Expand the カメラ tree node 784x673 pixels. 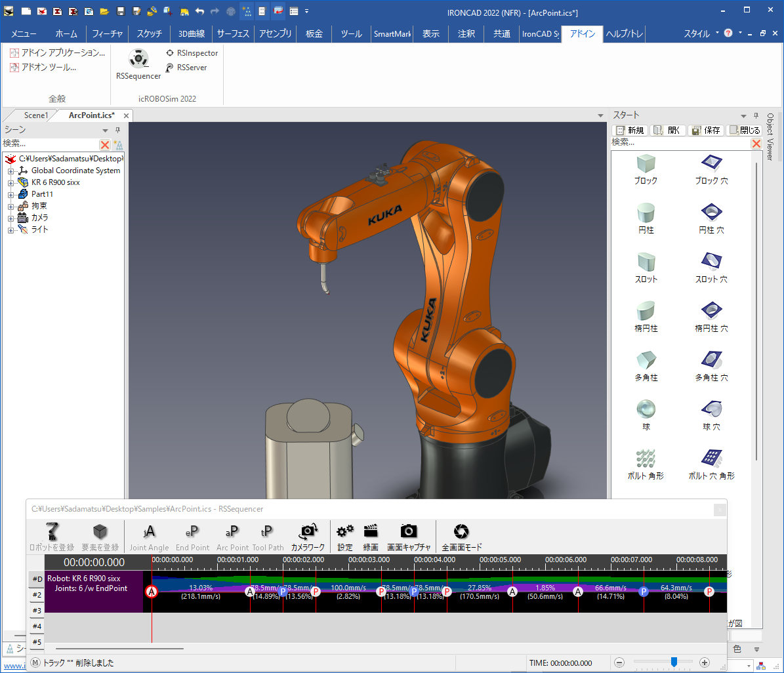click(x=11, y=218)
